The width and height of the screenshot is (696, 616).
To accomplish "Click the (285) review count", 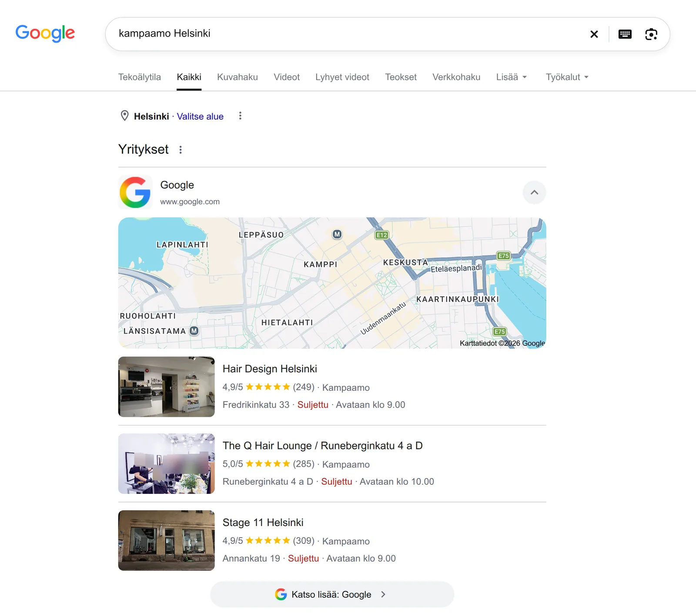I will click(x=304, y=464).
